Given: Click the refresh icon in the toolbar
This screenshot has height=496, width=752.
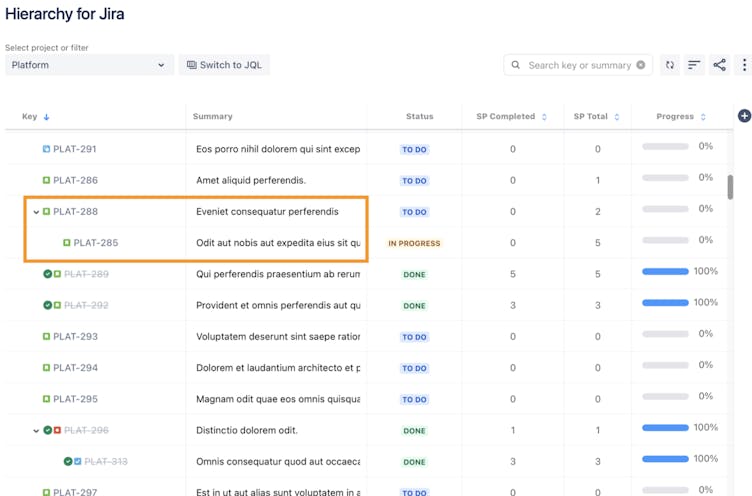Looking at the screenshot, I should [x=670, y=65].
